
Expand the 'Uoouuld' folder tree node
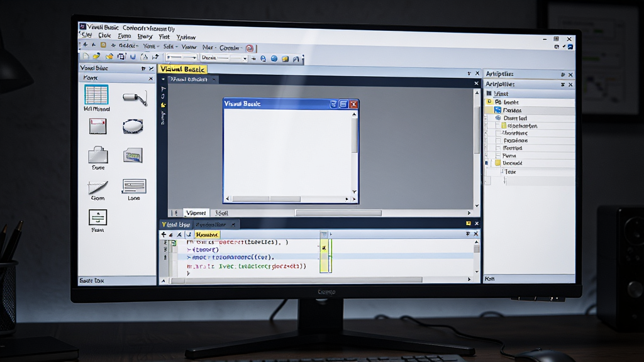click(487, 163)
